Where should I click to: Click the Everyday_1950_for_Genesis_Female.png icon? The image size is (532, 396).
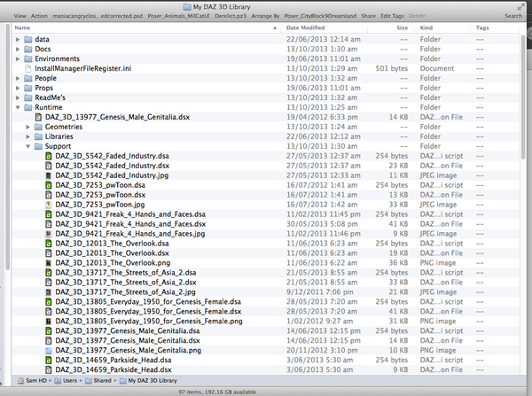pyautogui.click(x=49, y=322)
